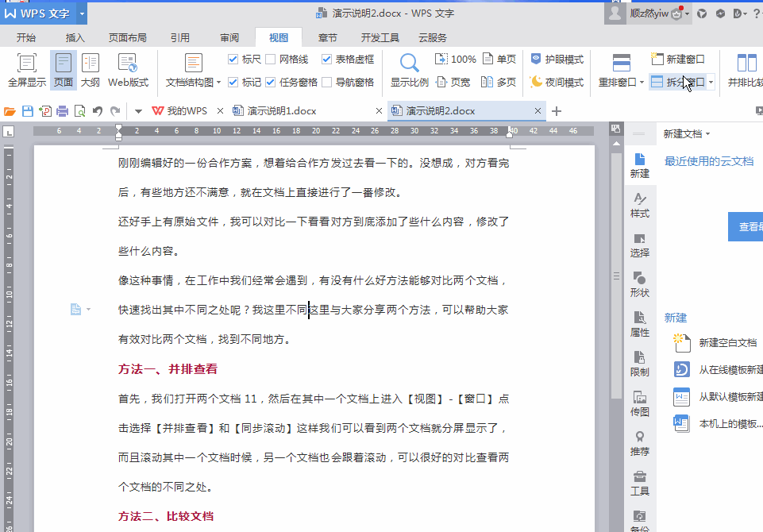Click the redo arrow icon
Image resolution: width=763 pixels, height=532 pixels.
pos(115,111)
